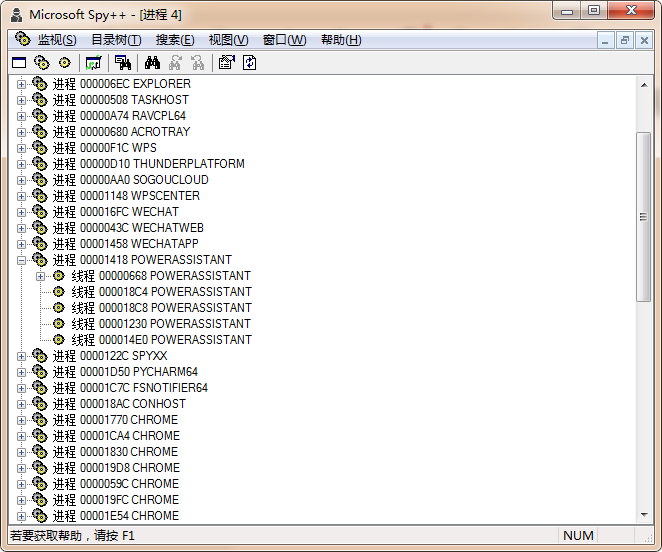This screenshot has width=662, height=552.
Task: Click the scrollbar down arrow
Action: point(644,514)
